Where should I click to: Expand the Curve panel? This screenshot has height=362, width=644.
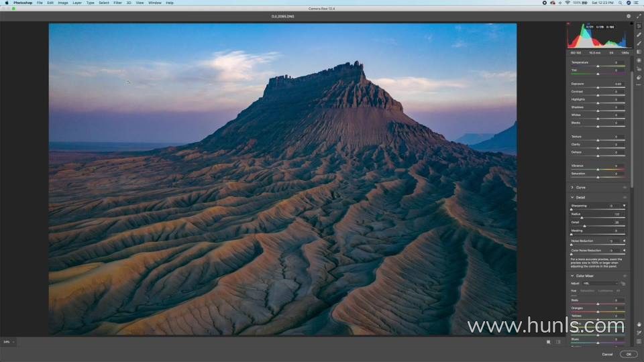pos(572,188)
